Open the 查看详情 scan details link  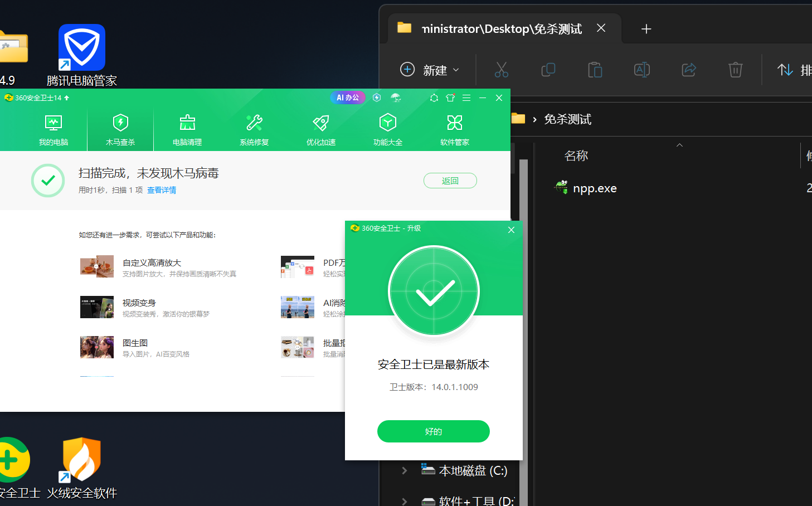coord(162,190)
